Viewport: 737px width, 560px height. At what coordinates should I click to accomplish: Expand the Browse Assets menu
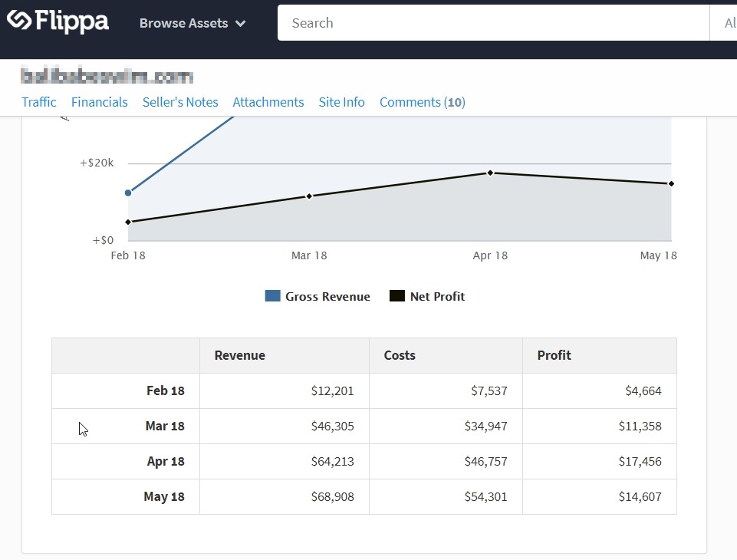tap(192, 23)
